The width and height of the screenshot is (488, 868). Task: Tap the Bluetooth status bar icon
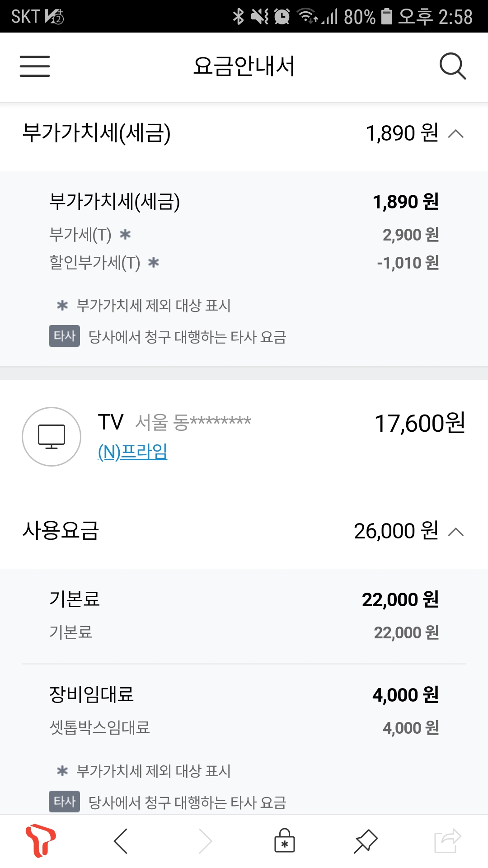pyautogui.click(x=238, y=17)
